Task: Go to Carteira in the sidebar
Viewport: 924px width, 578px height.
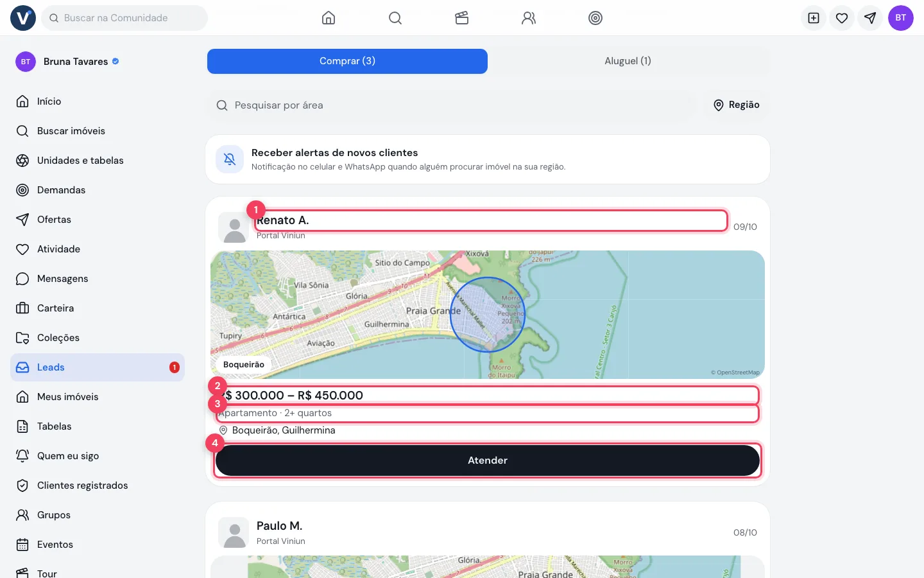Action: click(98, 308)
